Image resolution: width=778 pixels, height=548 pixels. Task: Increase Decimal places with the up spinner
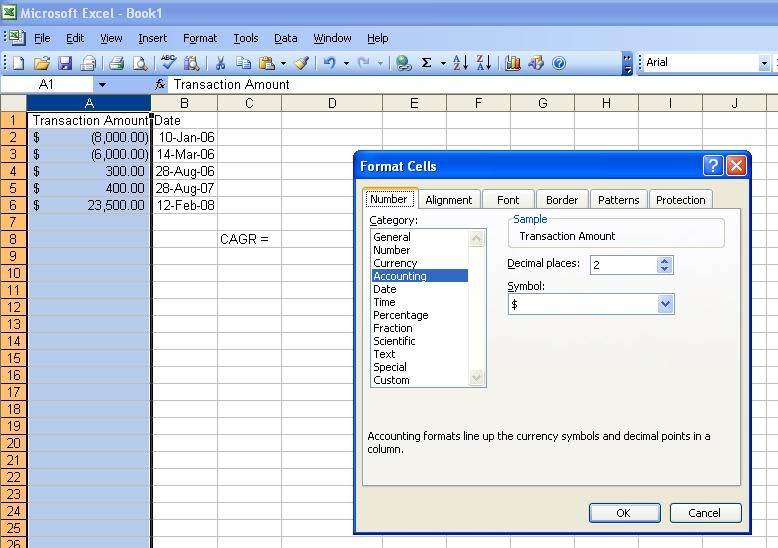665,261
